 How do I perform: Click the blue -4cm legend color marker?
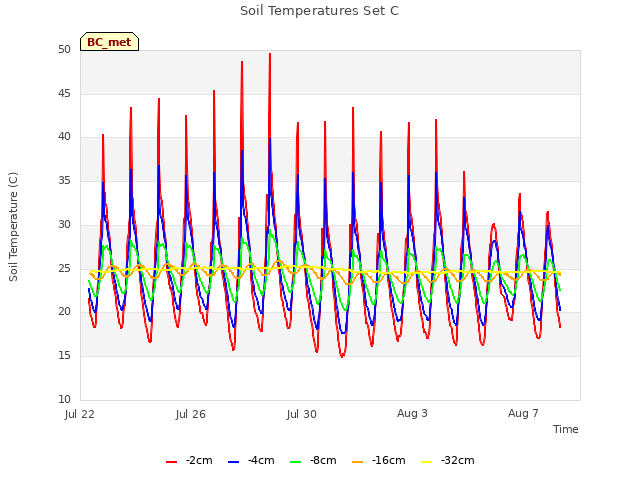(x=233, y=462)
